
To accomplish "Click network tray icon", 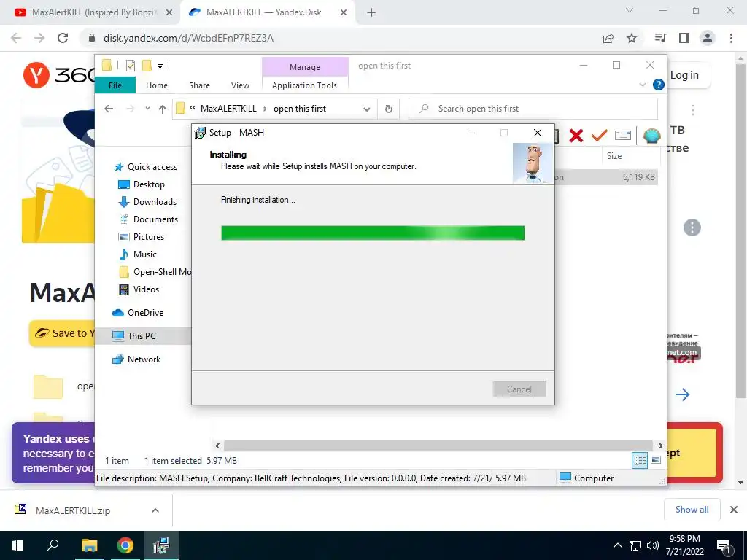I will [x=635, y=545].
